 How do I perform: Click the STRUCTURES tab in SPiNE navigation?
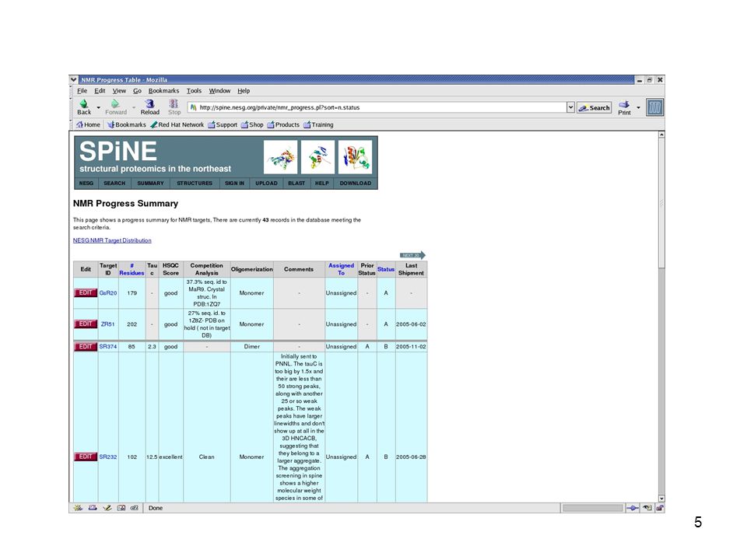195,184
